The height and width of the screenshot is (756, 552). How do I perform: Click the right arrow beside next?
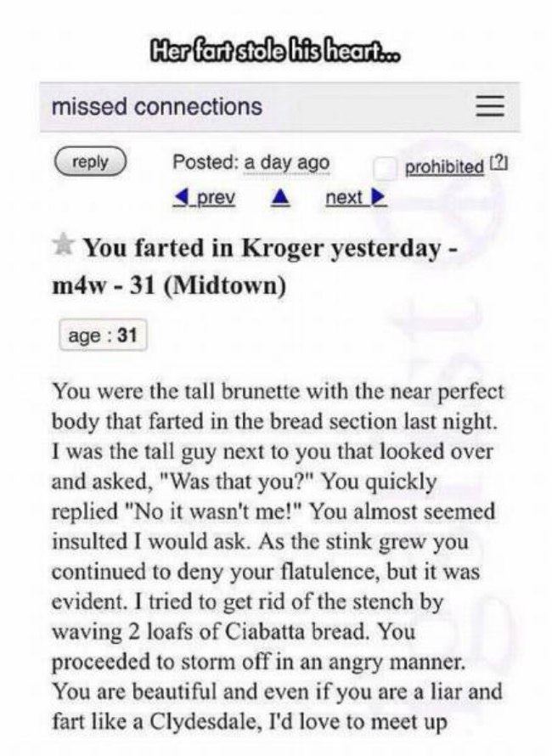(379, 198)
